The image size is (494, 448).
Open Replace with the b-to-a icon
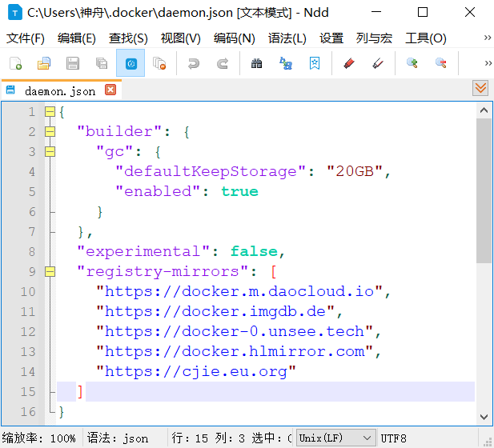point(286,63)
